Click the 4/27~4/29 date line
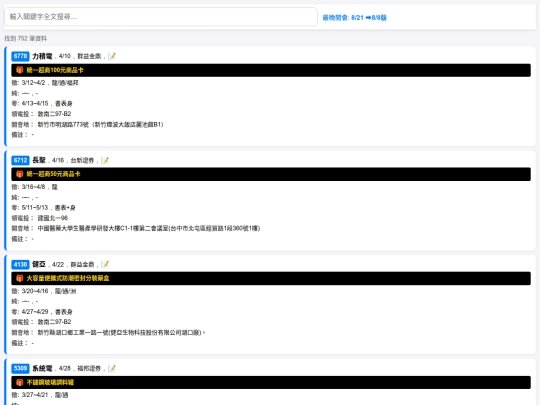 pyautogui.click(x=42, y=312)
